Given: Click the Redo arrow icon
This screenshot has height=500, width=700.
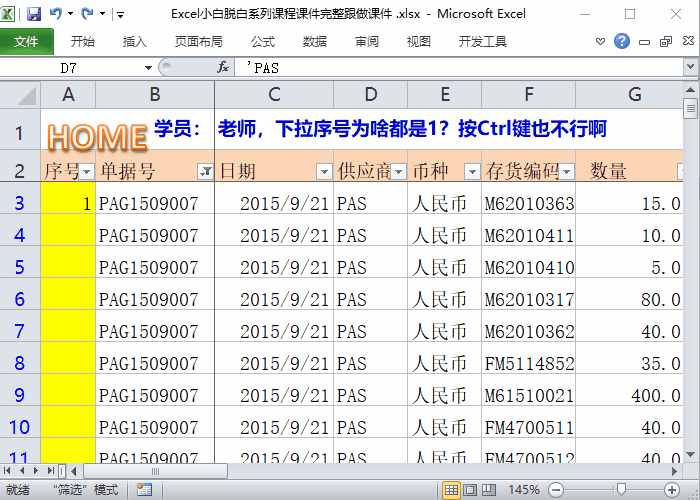Looking at the screenshot, I should (88, 13).
